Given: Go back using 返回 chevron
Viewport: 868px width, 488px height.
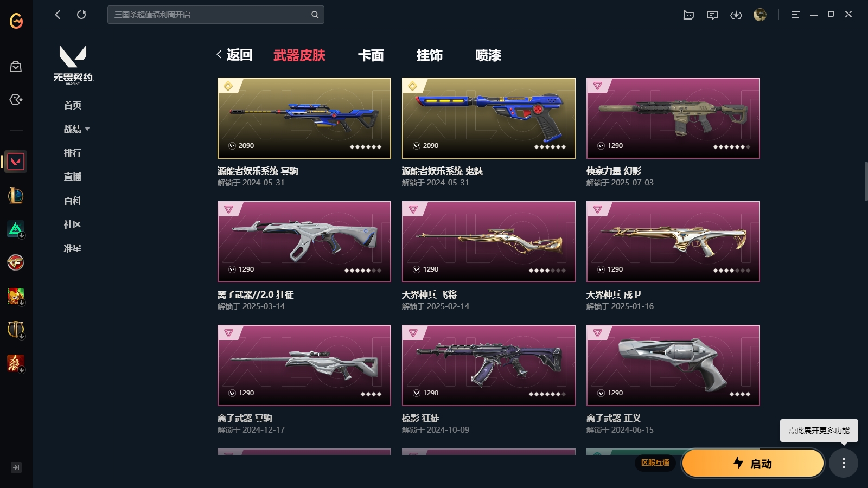Looking at the screenshot, I should pos(234,55).
